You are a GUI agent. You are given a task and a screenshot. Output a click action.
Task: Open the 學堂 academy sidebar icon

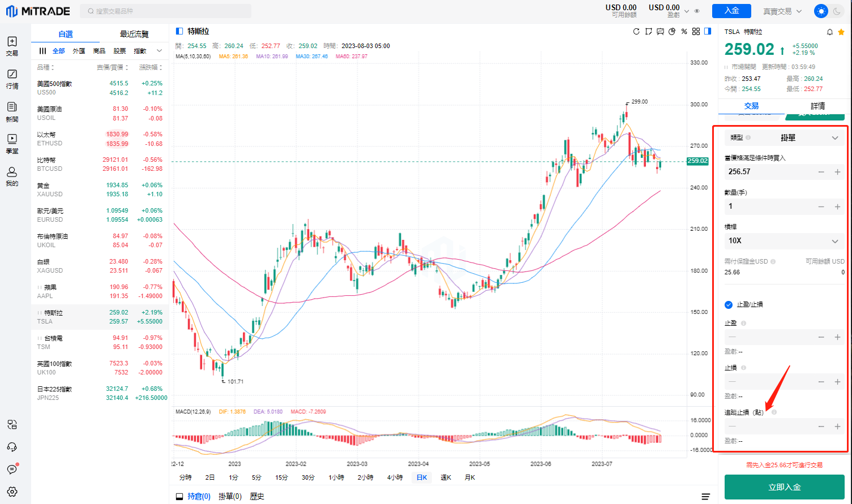point(12,143)
